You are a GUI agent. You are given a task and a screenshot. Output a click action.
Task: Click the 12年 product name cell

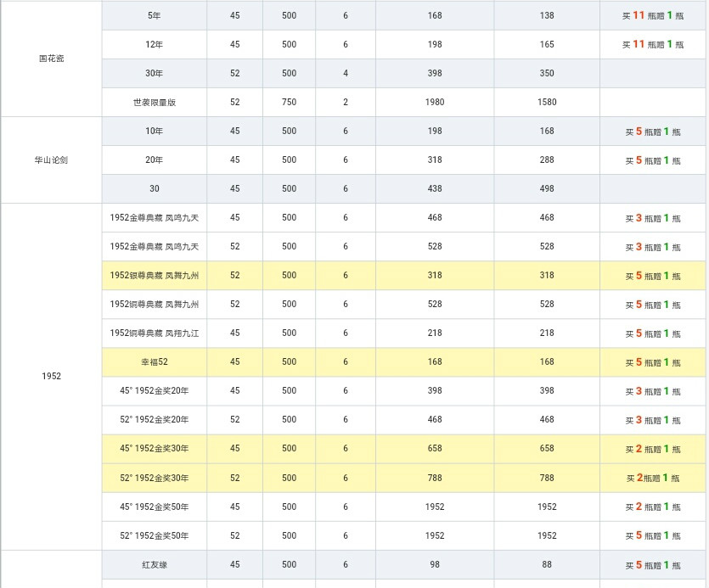pos(155,44)
